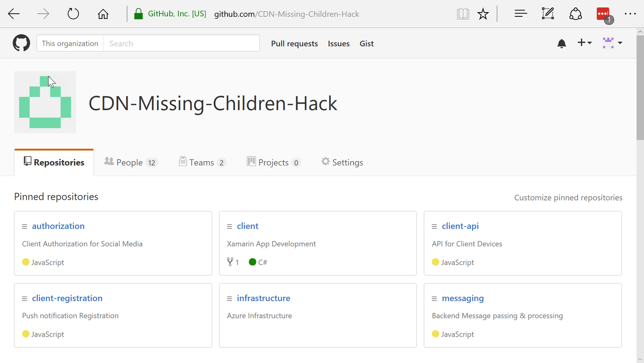
Task: Click the GitHub home icon
Action: 21,43
